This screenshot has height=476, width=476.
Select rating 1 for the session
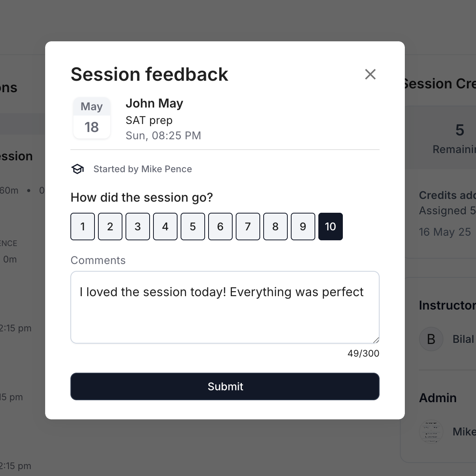(x=83, y=227)
